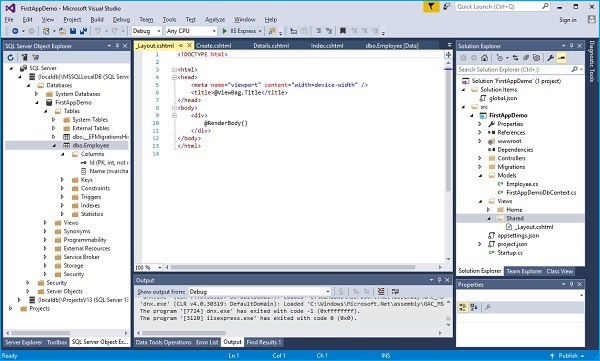Open Properties wrench icon in Solution Explorer toolbar
This screenshot has height=361, width=600.
pos(550,58)
